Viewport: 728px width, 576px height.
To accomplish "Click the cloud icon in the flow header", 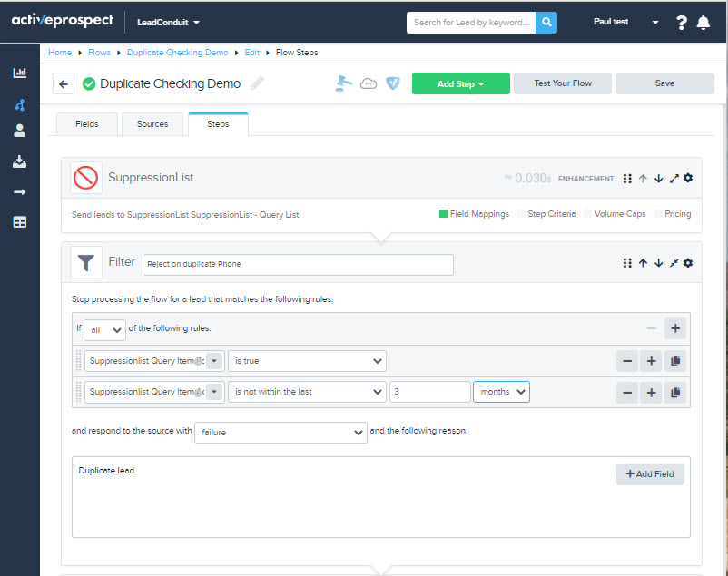I will click(369, 84).
